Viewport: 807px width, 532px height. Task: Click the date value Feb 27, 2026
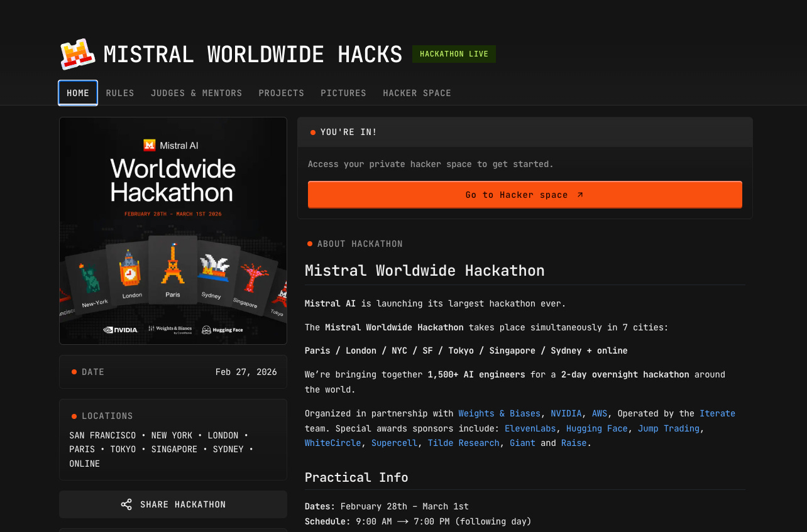click(246, 372)
